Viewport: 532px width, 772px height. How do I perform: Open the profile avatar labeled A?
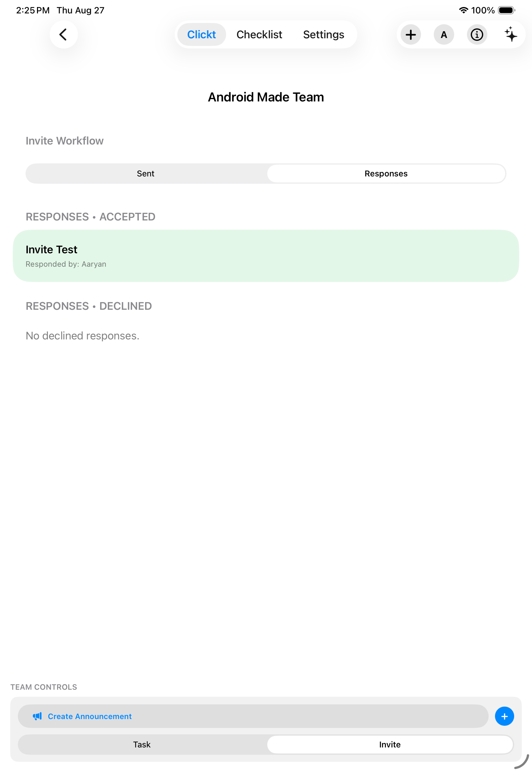[443, 34]
